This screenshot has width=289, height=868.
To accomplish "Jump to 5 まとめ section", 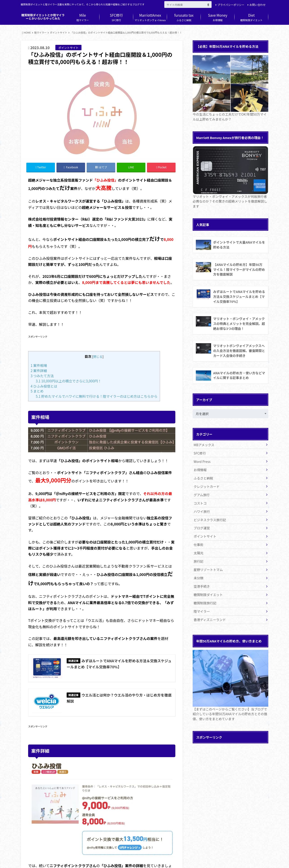I will pyautogui.click(x=37, y=391).
